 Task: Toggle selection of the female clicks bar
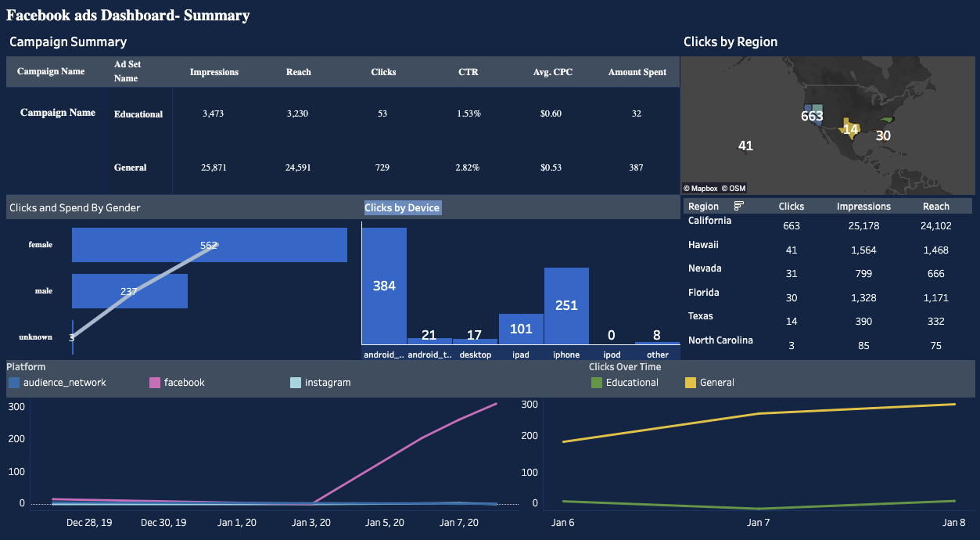click(209, 244)
